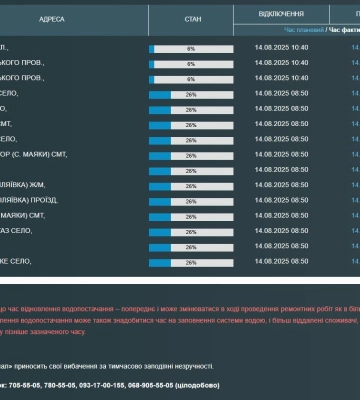This screenshot has height=400, width=360.
Task: Click the 26% progress bar for 'ГАЗ СЕЛО,'
Action: click(191, 232)
